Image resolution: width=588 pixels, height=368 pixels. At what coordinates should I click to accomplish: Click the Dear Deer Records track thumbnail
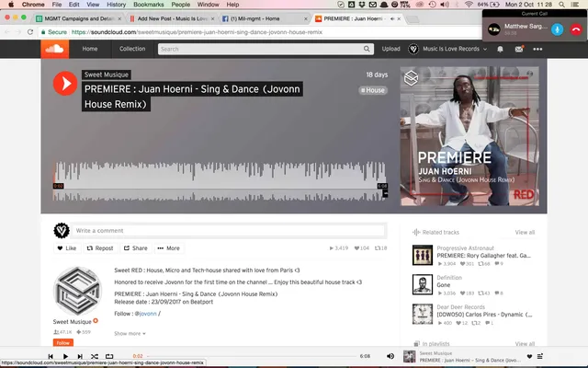click(423, 314)
